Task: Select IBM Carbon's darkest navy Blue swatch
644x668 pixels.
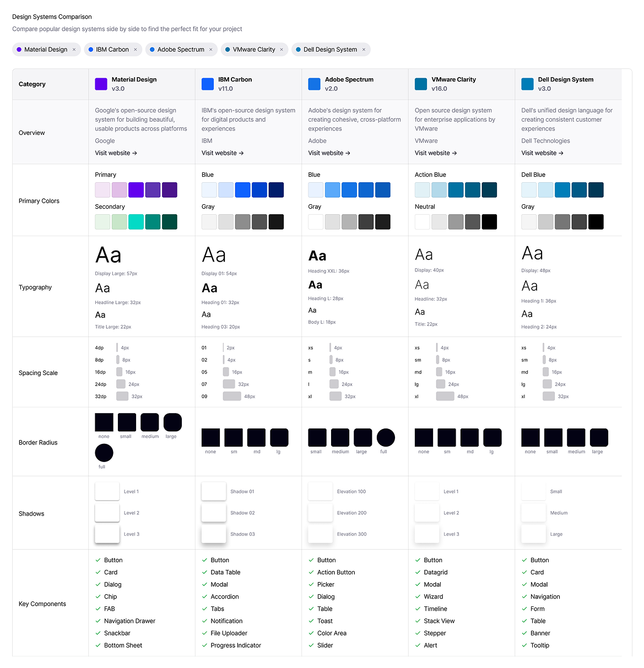Action: click(x=276, y=190)
